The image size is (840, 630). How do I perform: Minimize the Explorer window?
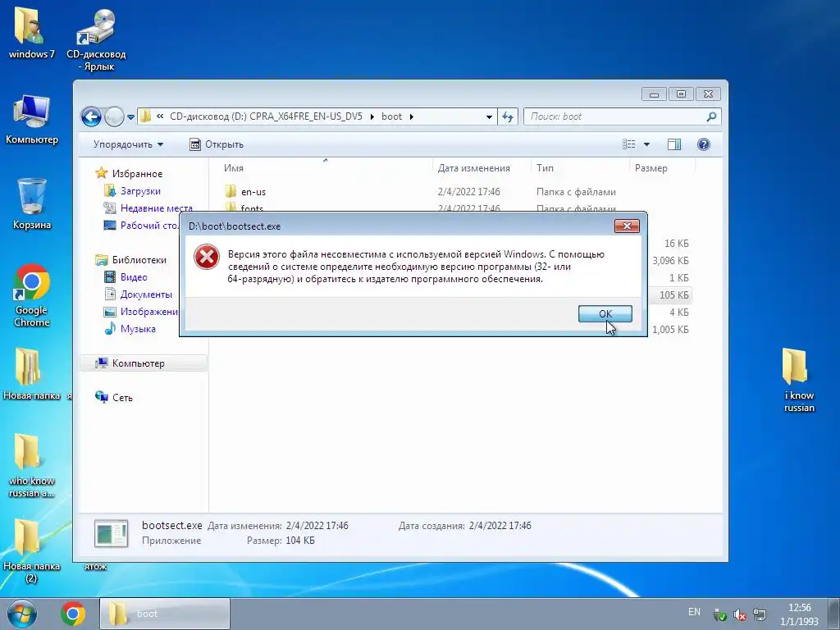coord(654,94)
